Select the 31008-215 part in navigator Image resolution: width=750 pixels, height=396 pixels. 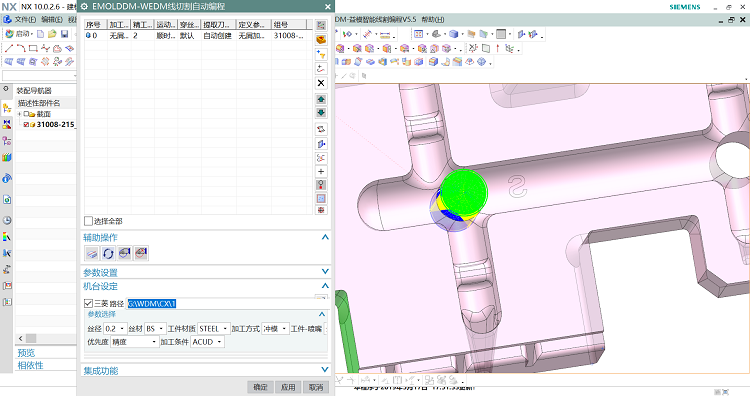[55, 124]
